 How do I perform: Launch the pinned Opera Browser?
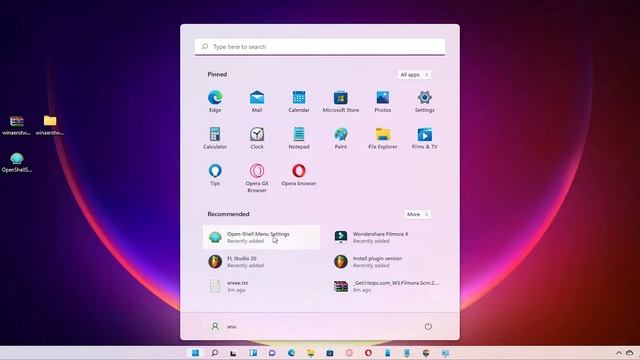click(x=299, y=175)
